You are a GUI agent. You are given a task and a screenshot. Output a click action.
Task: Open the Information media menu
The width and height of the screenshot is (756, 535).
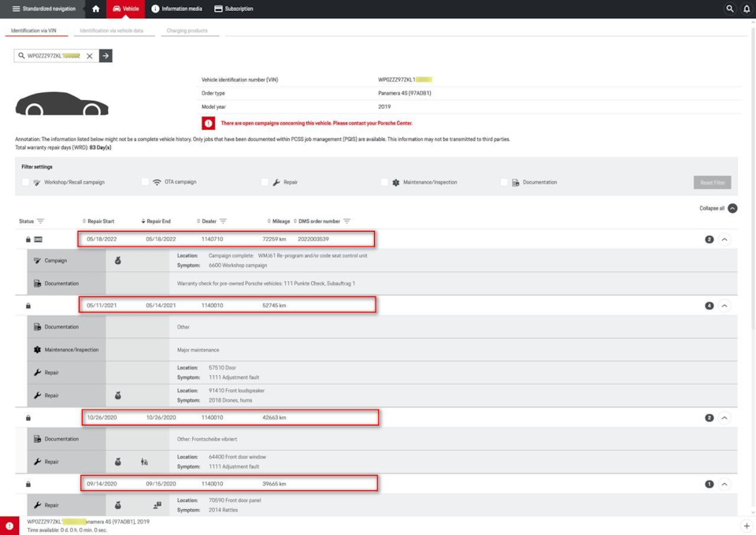click(176, 9)
